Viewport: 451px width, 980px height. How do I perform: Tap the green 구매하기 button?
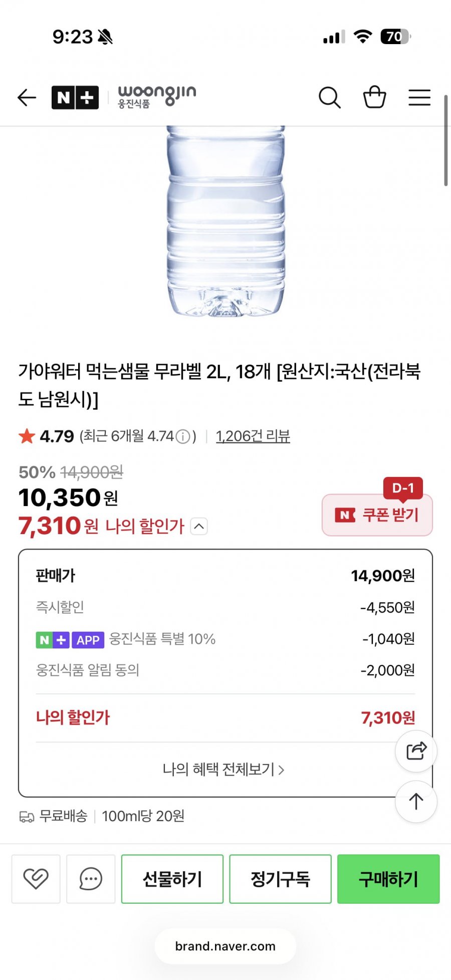click(388, 879)
